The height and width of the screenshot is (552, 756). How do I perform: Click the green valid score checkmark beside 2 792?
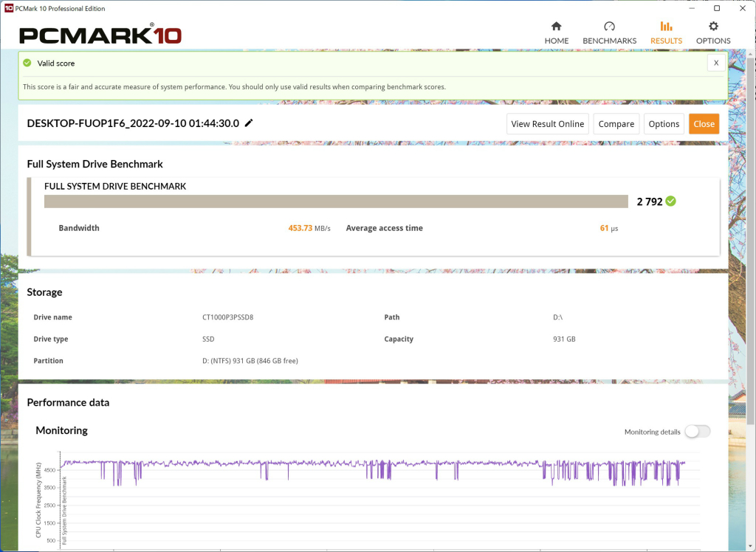pyautogui.click(x=670, y=201)
